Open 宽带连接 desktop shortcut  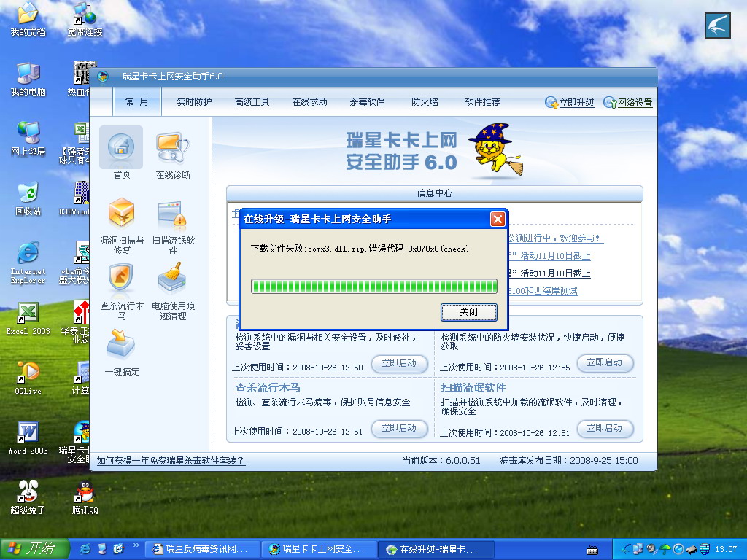click(85, 20)
